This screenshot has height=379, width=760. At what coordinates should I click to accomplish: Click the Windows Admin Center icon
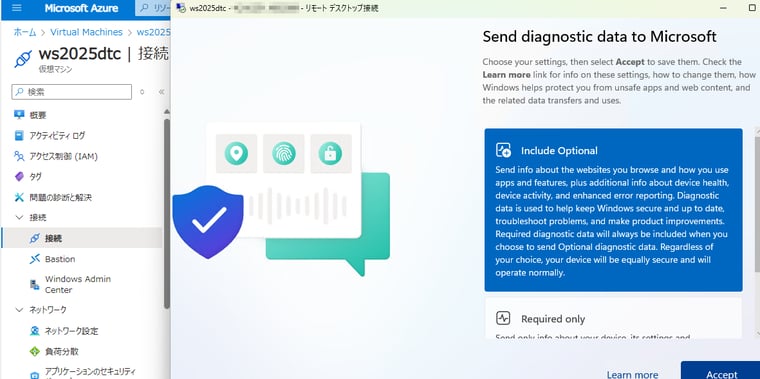(34, 284)
